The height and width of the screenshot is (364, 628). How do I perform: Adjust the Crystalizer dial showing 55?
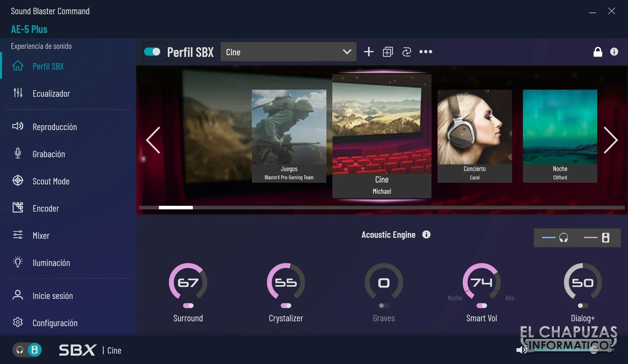pyautogui.click(x=286, y=282)
